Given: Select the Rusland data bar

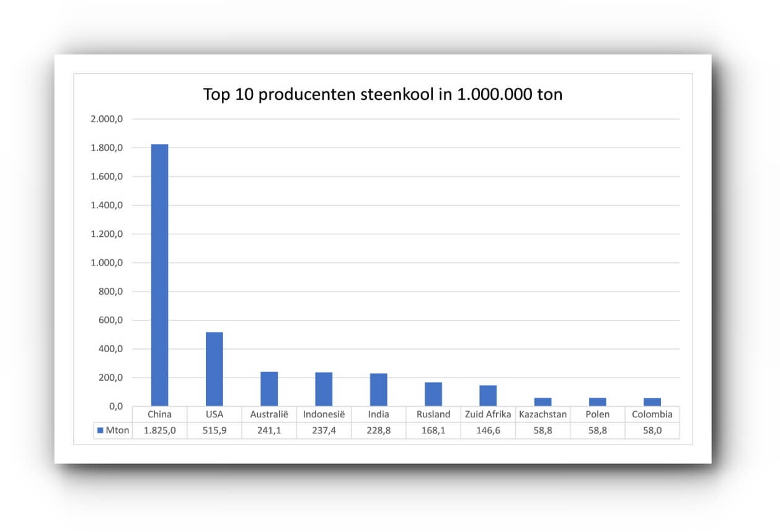Looking at the screenshot, I should click(433, 394).
